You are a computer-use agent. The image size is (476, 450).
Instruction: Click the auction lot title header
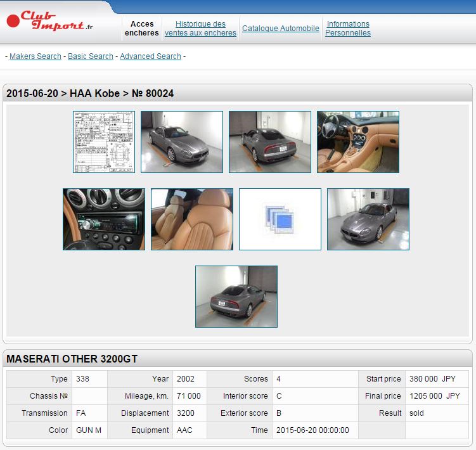[90, 93]
